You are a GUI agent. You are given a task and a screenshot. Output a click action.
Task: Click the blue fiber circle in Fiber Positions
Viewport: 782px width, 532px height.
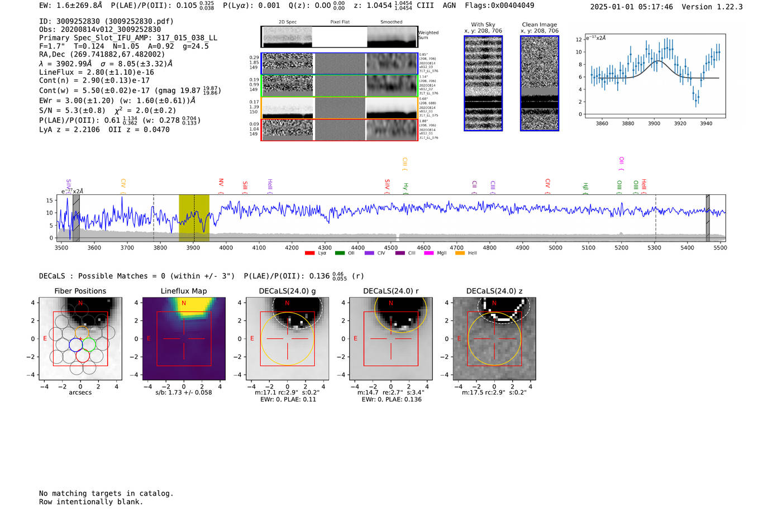tap(76, 344)
